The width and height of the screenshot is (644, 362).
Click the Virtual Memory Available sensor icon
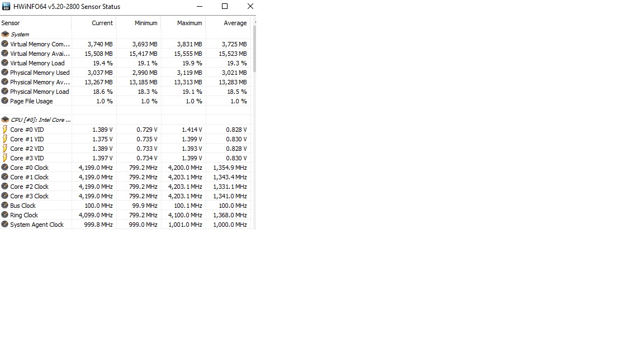[x=5, y=53]
